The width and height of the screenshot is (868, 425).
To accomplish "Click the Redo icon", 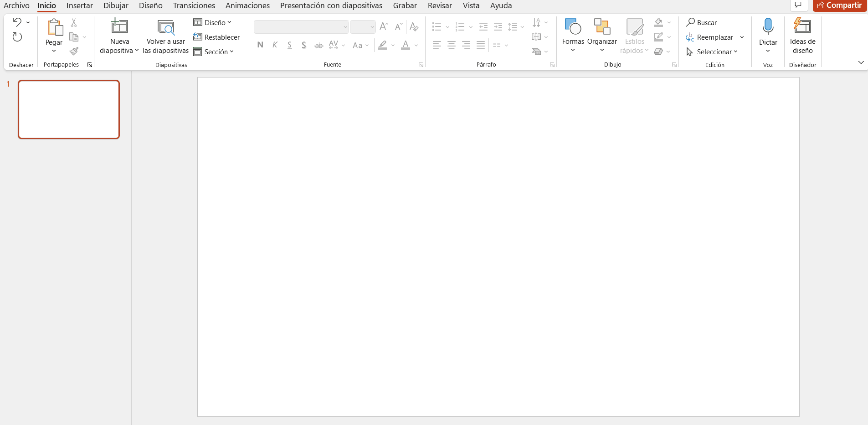I will [x=17, y=37].
